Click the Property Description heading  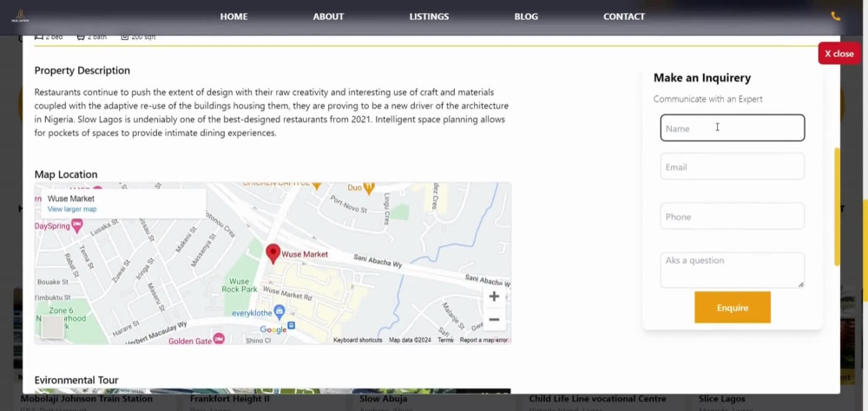82,71
